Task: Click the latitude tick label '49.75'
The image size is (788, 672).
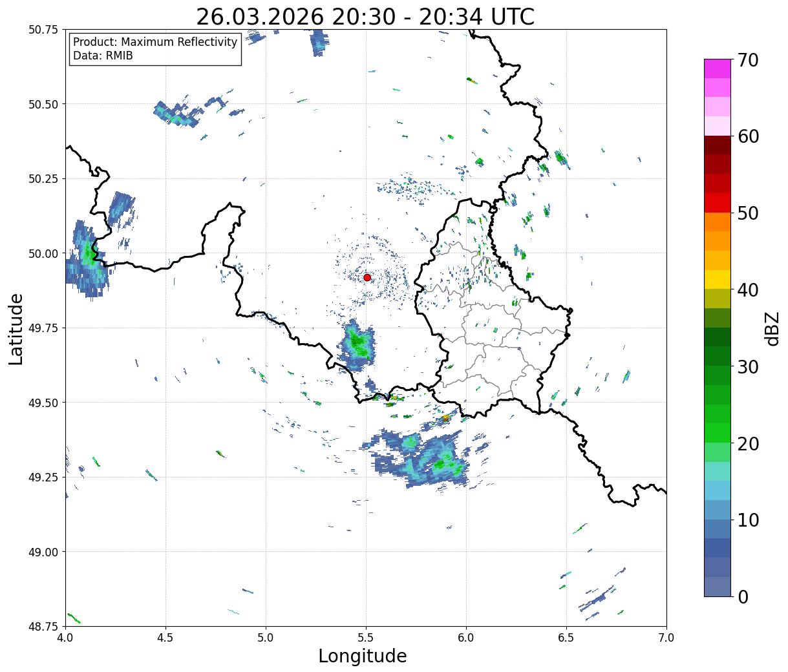Action: [x=43, y=328]
